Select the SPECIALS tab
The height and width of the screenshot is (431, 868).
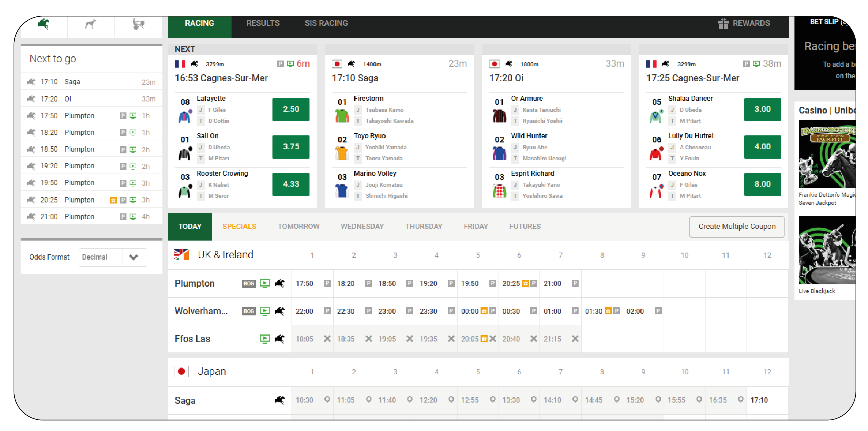(239, 227)
